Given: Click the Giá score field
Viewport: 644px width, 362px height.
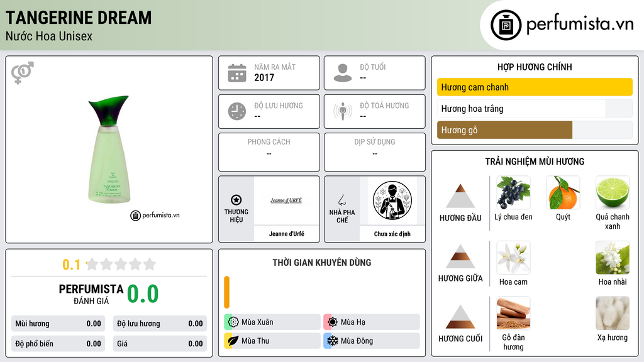Looking at the screenshot, I should pyautogui.click(x=160, y=344).
